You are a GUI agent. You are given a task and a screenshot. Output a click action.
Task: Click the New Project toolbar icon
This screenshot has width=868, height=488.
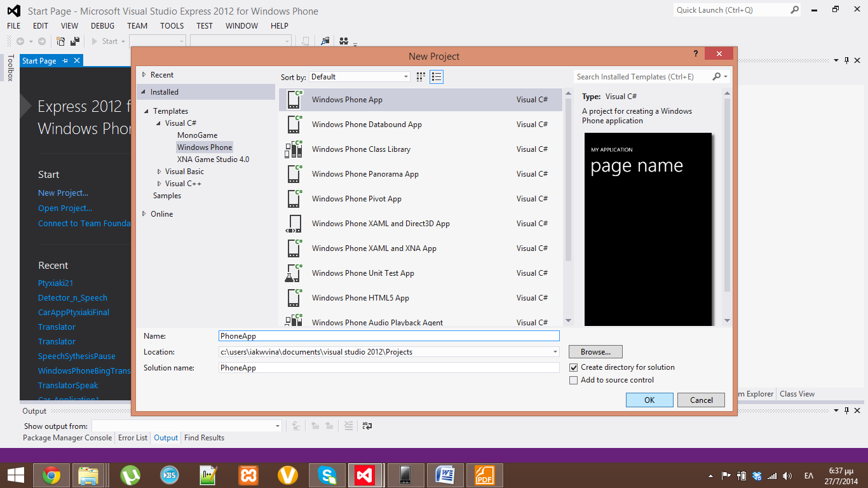point(60,41)
